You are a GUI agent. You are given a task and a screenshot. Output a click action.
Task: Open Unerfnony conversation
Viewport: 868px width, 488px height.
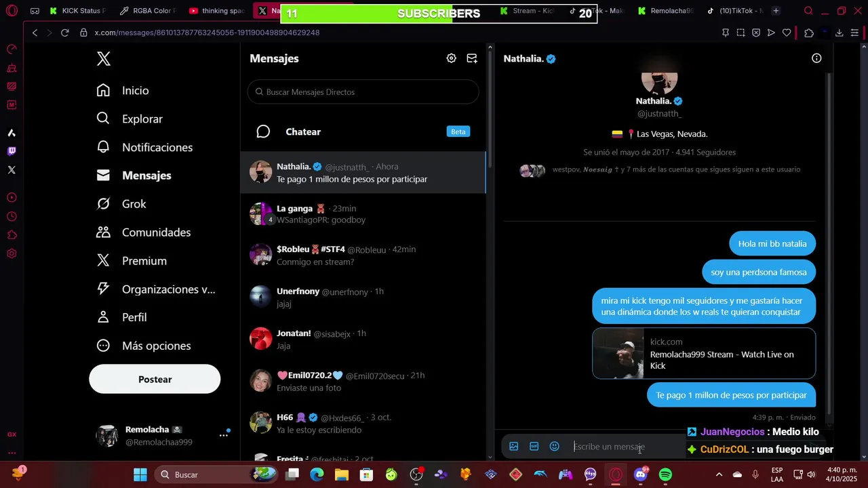[363, 298]
